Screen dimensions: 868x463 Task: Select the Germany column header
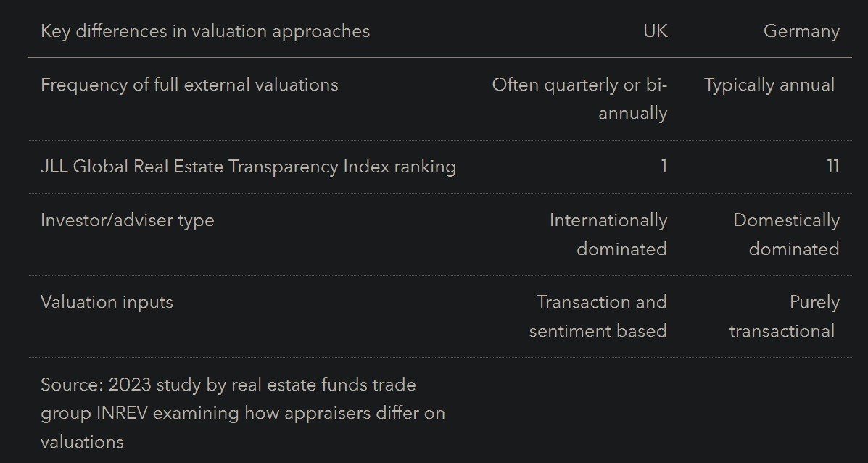click(801, 31)
